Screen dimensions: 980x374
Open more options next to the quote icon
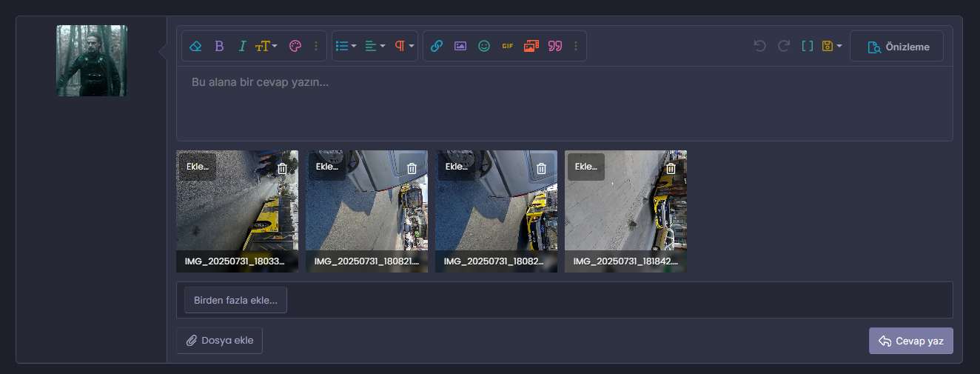576,46
